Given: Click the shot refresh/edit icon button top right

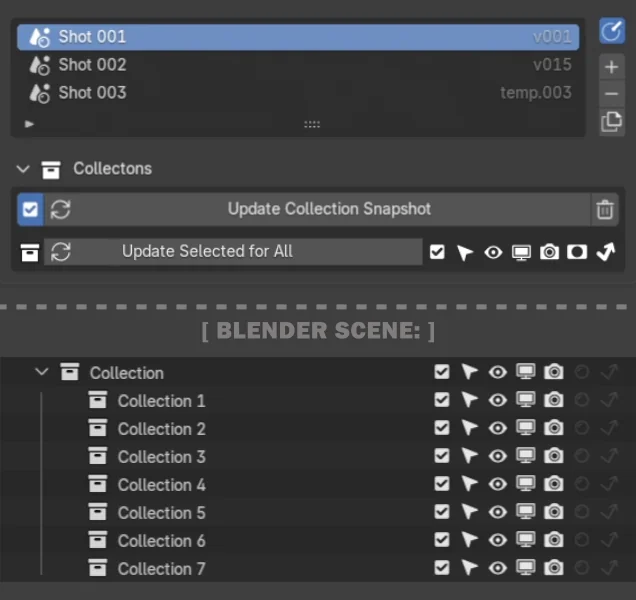Looking at the screenshot, I should [612, 30].
